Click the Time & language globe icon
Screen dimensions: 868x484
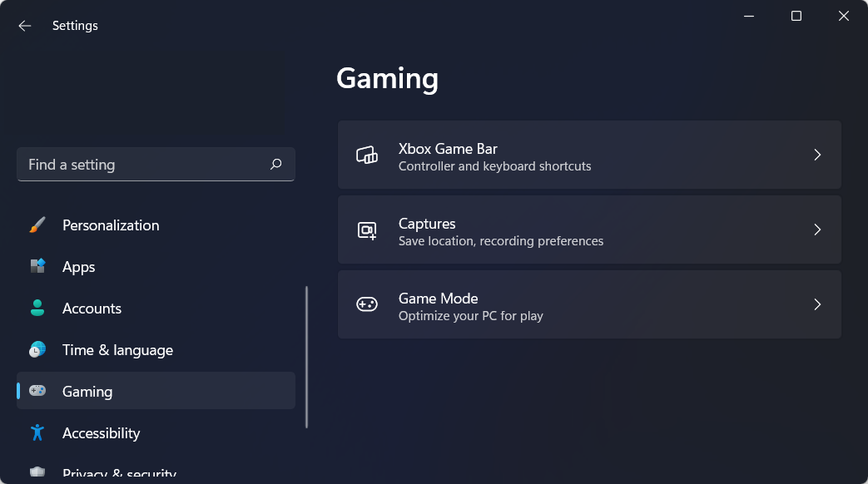click(x=37, y=350)
